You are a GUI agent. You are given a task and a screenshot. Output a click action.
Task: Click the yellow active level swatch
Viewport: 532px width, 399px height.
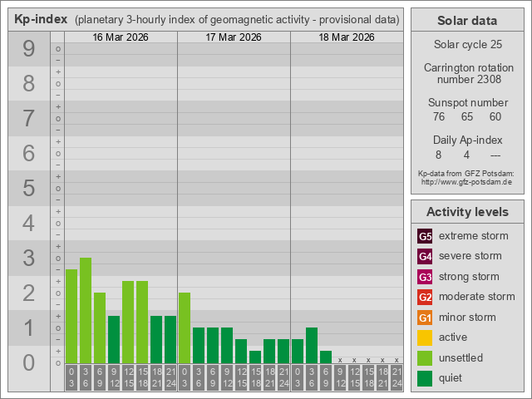click(x=425, y=337)
